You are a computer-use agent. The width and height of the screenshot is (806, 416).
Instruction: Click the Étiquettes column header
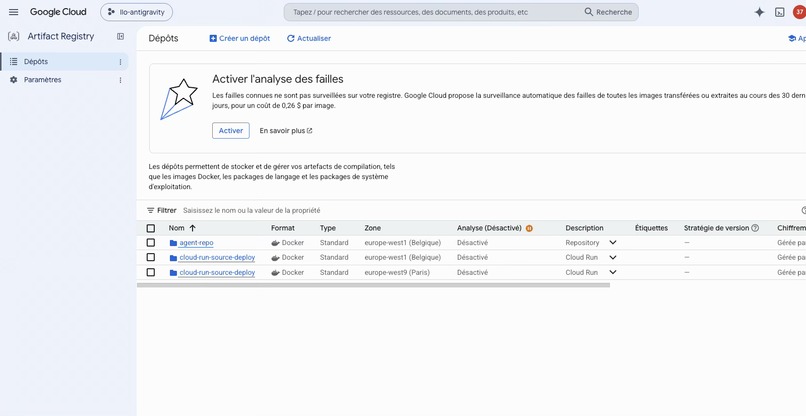[651, 228]
